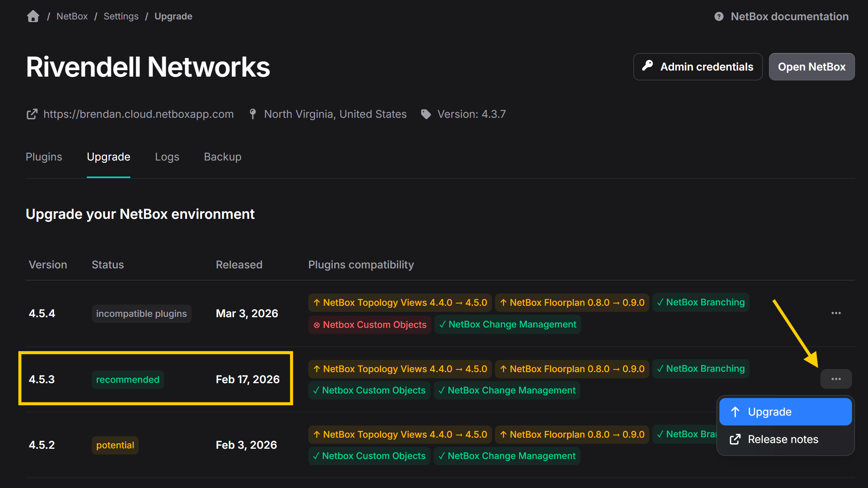Click the recommended status badge for 4.5.3
Screen dimensions: 868x488
(128, 379)
